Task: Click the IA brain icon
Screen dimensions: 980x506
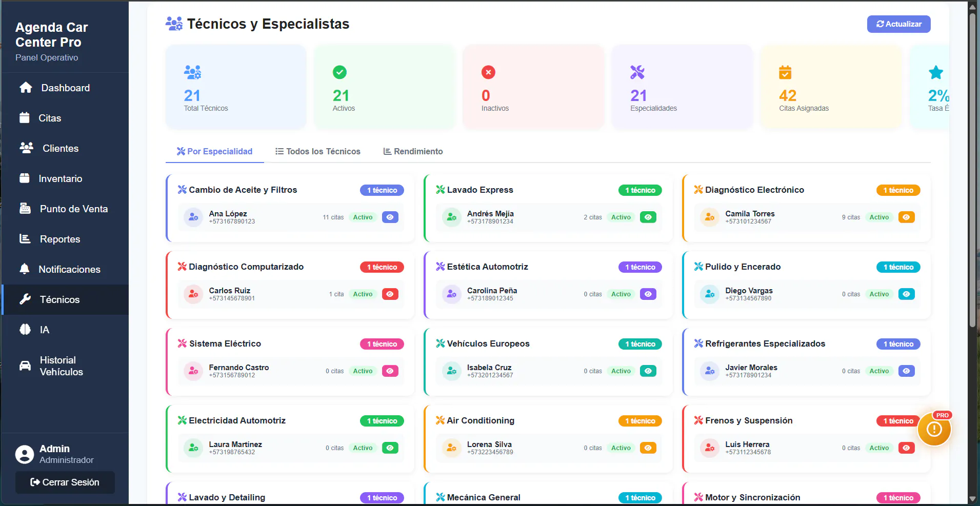Action: click(25, 330)
